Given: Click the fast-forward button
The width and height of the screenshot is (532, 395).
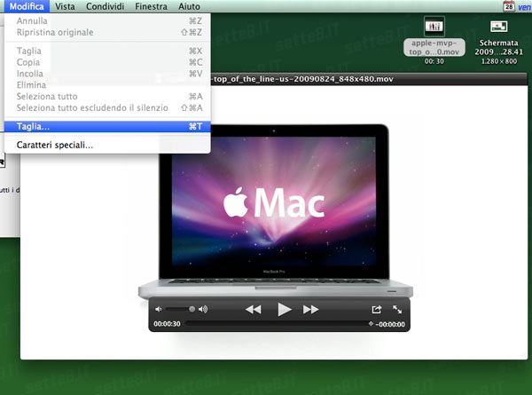Looking at the screenshot, I should point(310,310).
